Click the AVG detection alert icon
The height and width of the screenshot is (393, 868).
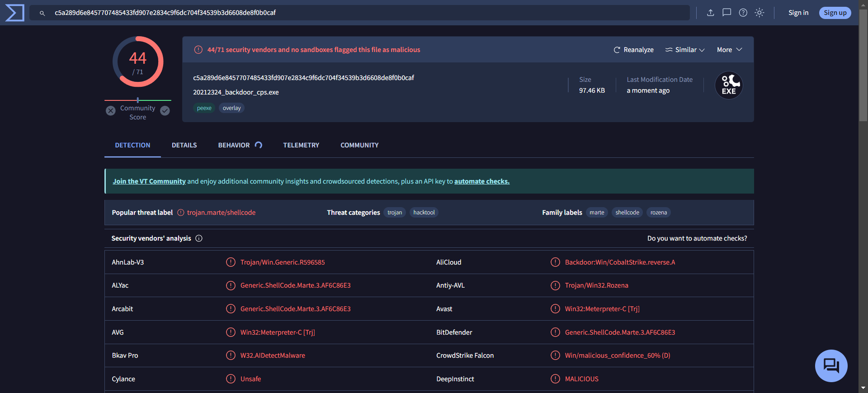click(231, 332)
